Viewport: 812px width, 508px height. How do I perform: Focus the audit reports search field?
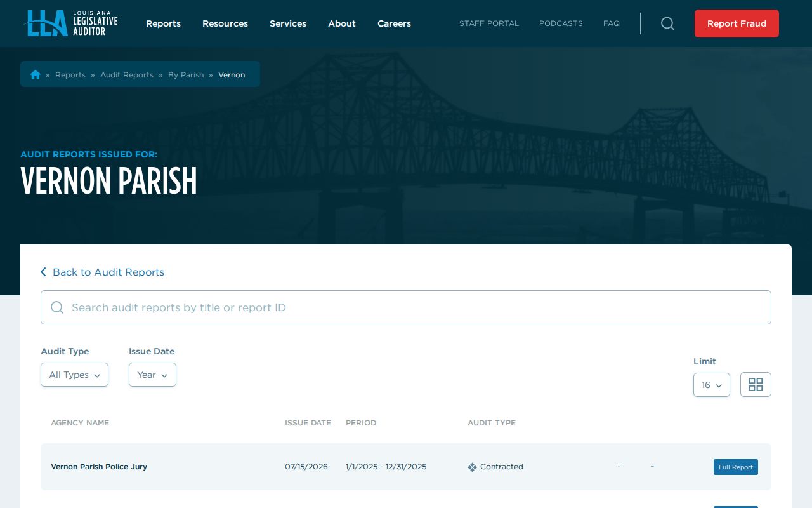tap(406, 307)
